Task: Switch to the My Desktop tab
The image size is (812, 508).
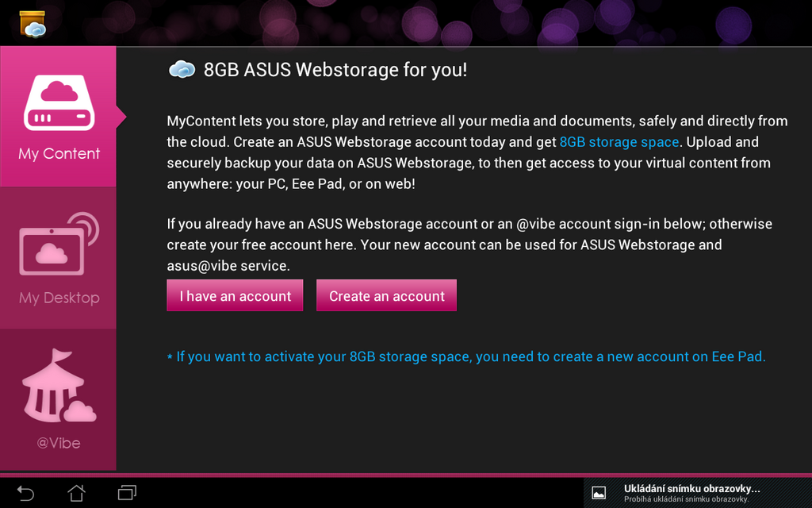Action: tap(58, 258)
